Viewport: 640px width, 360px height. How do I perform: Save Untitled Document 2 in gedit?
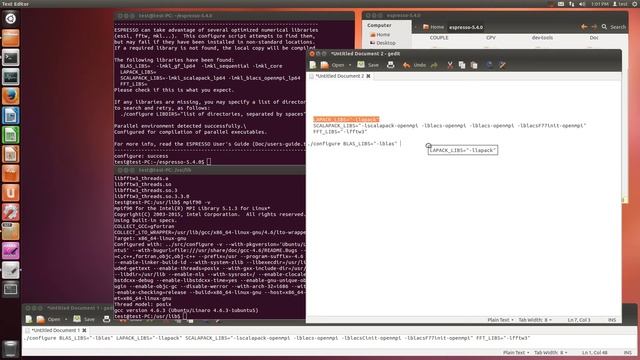368,65
